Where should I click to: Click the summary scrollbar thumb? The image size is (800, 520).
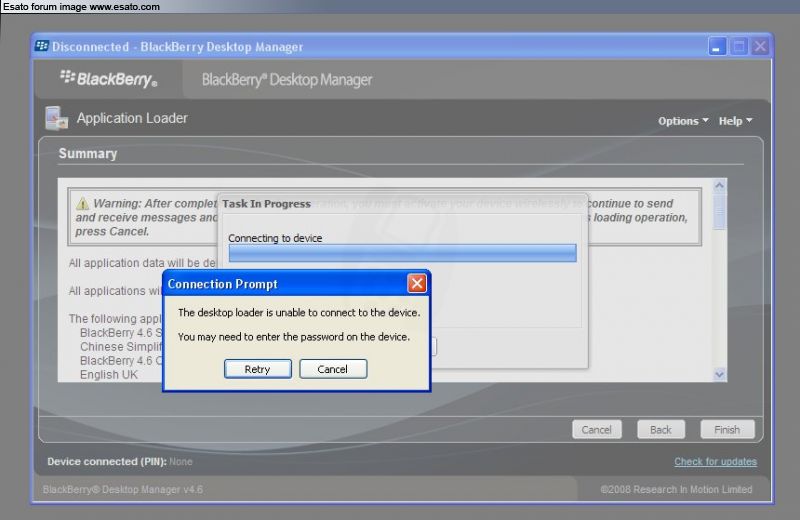(719, 211)
